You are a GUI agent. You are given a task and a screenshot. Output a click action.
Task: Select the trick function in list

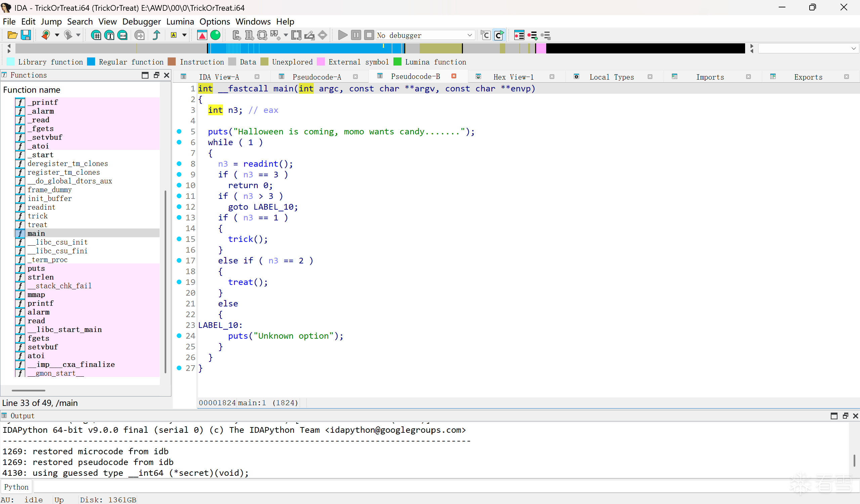click(x=38, y=216)
